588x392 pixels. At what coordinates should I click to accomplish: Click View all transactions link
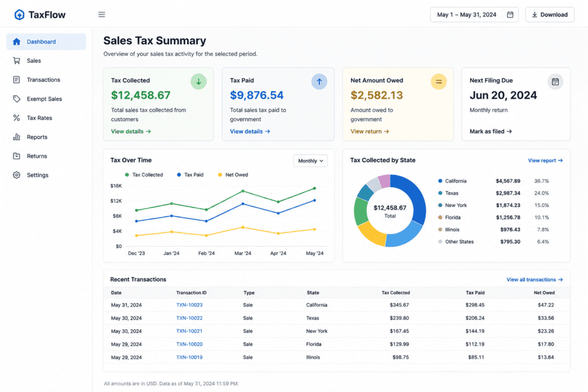[535, 280]
